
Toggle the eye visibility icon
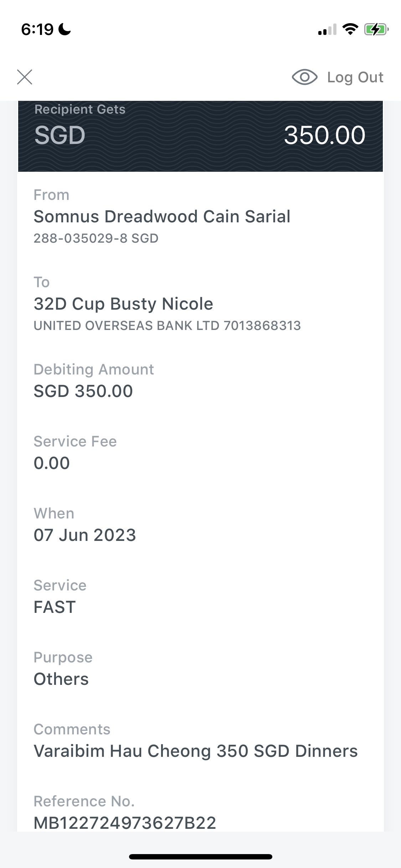pyautogui.click(x=305, y=77)
